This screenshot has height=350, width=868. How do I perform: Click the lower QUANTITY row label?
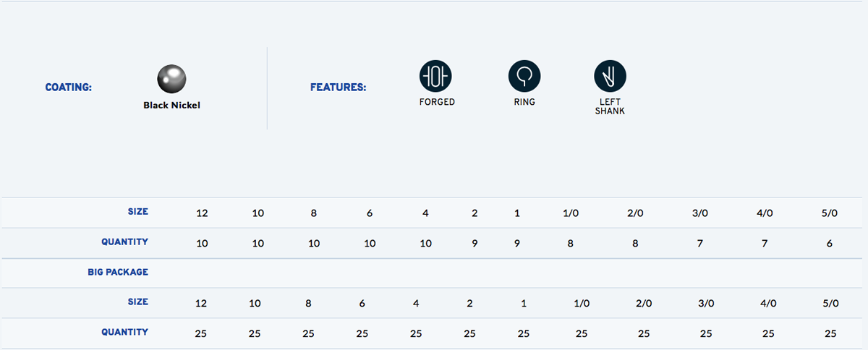click(125, 333)
